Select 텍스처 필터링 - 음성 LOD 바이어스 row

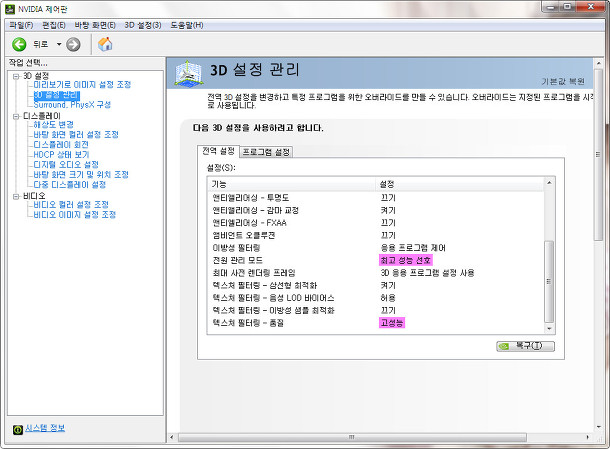tap(376, 298)
